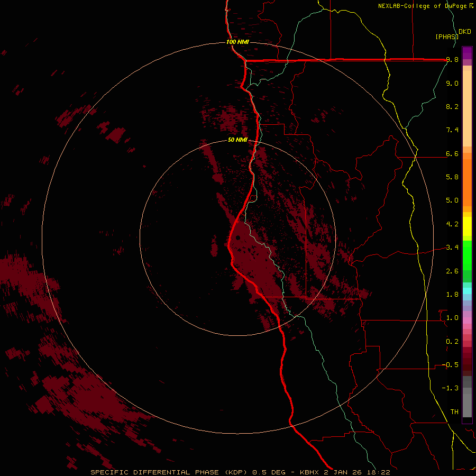Click the 9.0 color scale value
Viewport: 476px width, 476px height.
tap(452, 83)
